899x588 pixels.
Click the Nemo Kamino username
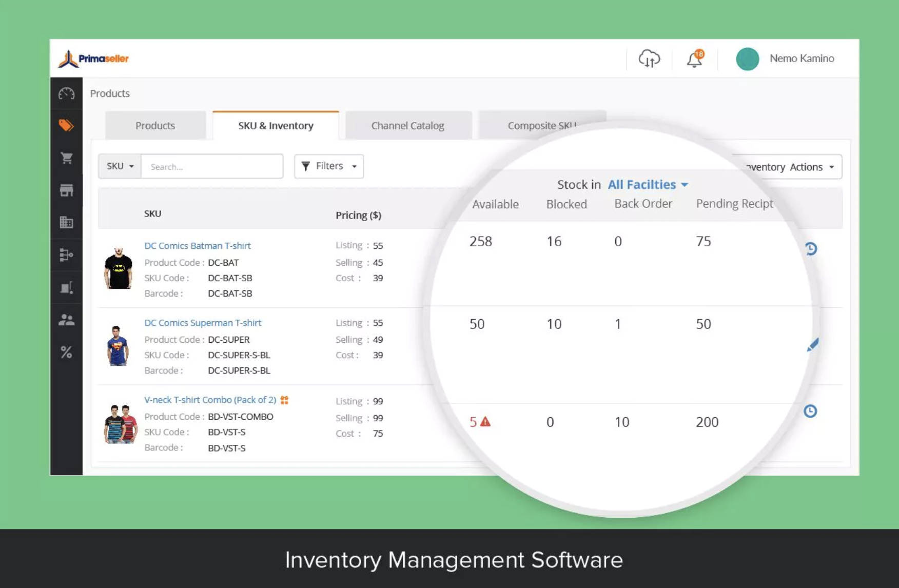pos(802,58)
